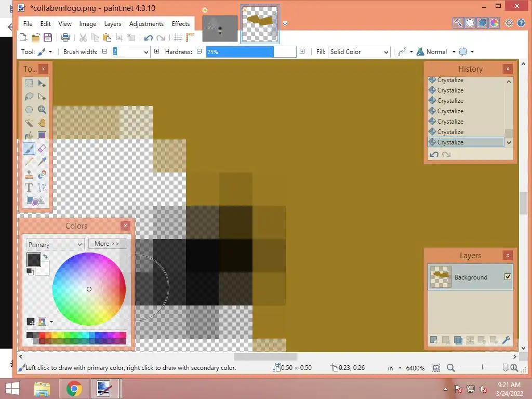Increase brush width with plus button

[x=156, y=51]
